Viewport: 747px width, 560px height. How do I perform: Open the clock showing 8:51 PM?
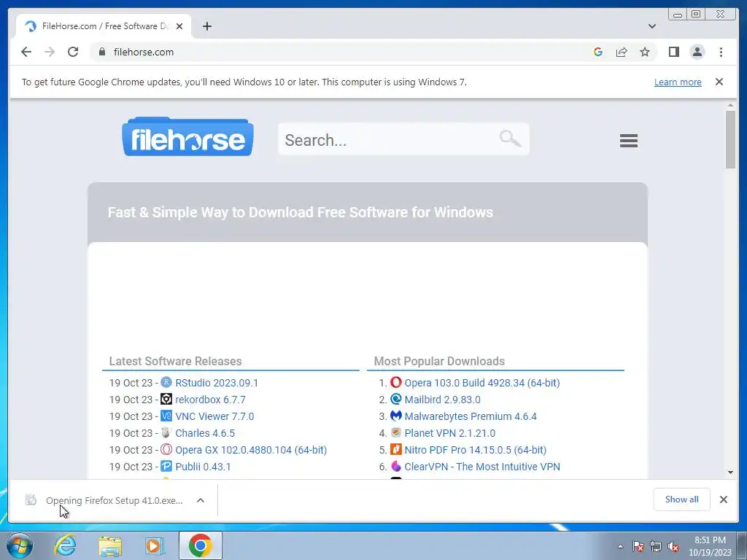pyautogui.click(x=710, y=546)
